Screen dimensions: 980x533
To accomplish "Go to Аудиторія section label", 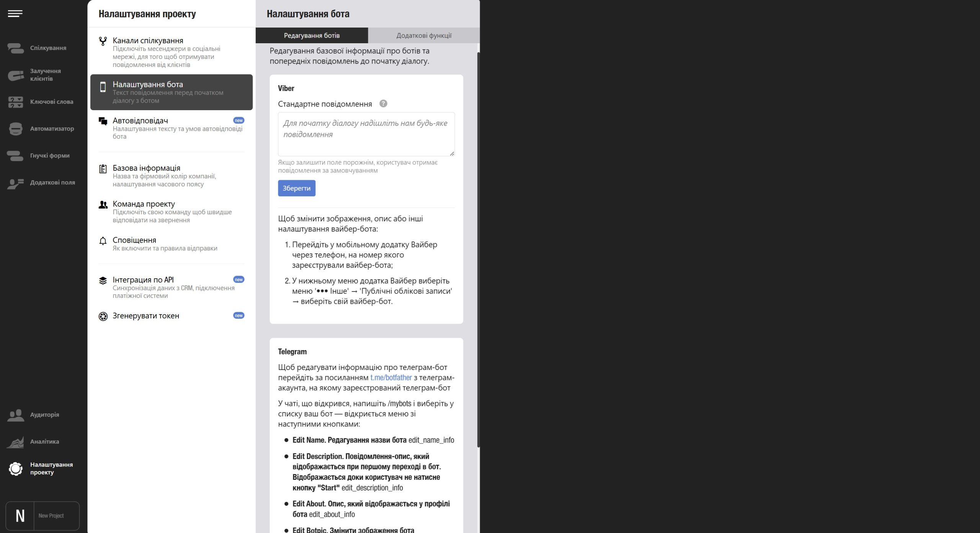I will 45,415.
